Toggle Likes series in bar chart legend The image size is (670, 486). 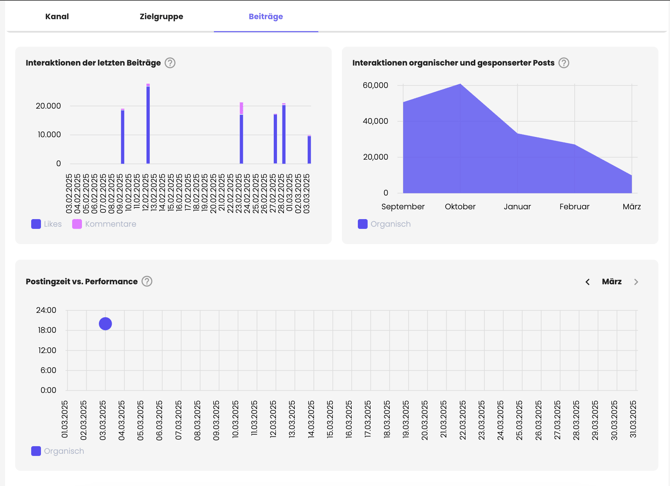coord(47,224)
